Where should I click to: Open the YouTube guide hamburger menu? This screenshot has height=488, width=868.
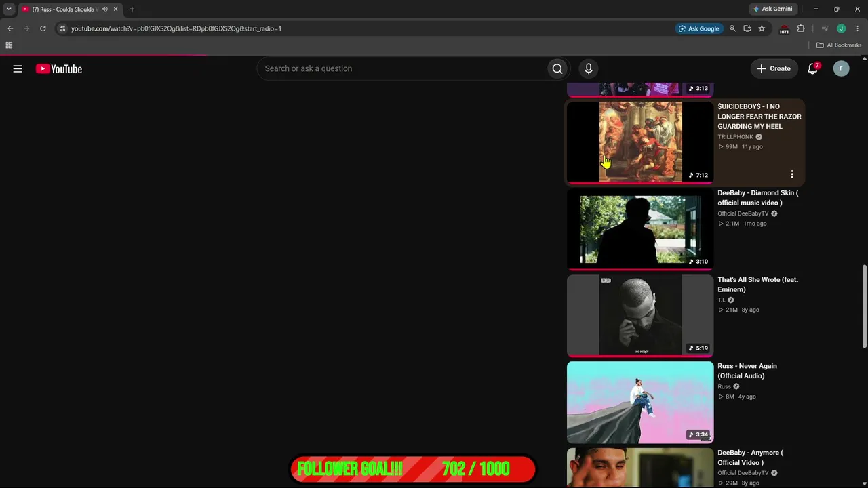pyautogui.click(x=18, y=68)
